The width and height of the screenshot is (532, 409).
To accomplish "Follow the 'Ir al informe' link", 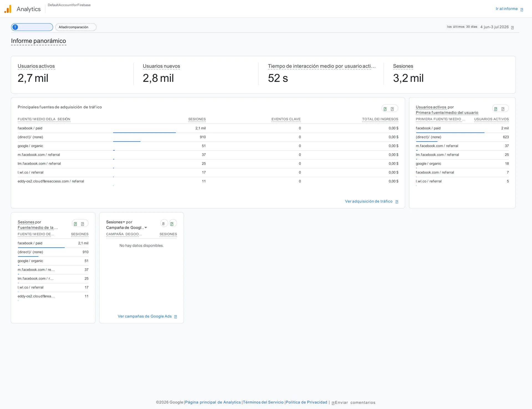I will click(x=507, y=9).
